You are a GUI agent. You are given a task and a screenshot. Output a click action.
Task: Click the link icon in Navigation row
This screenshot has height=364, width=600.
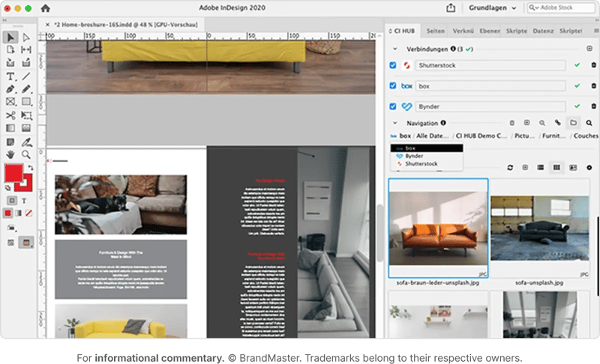tap(557, 123)
